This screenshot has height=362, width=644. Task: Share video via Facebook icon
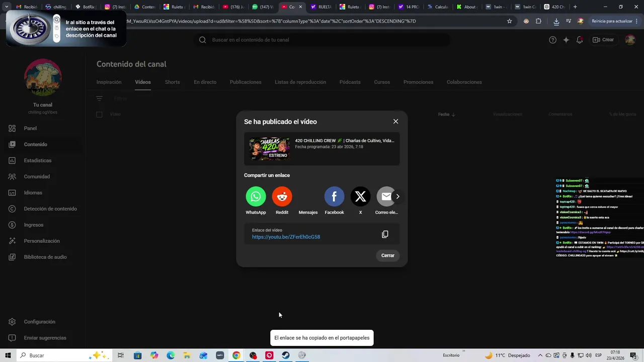(x=334, y=197)
